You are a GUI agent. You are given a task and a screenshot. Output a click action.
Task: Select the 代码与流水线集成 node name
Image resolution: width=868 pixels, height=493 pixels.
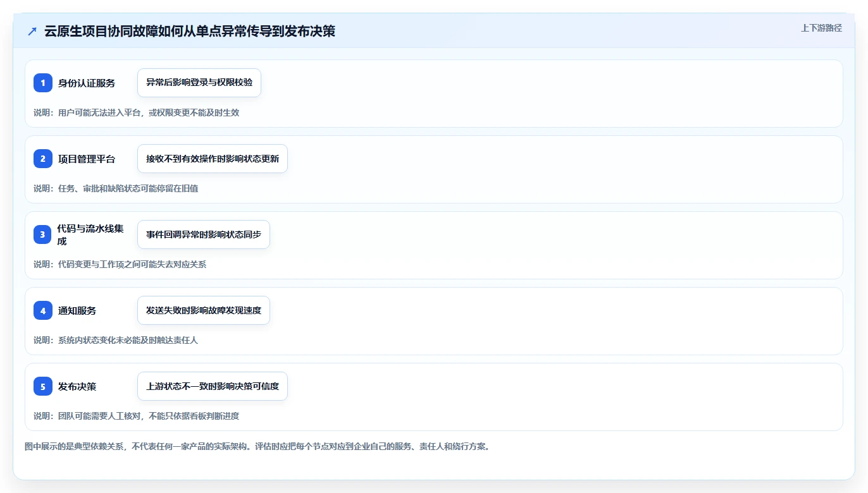tap(90, 234)
